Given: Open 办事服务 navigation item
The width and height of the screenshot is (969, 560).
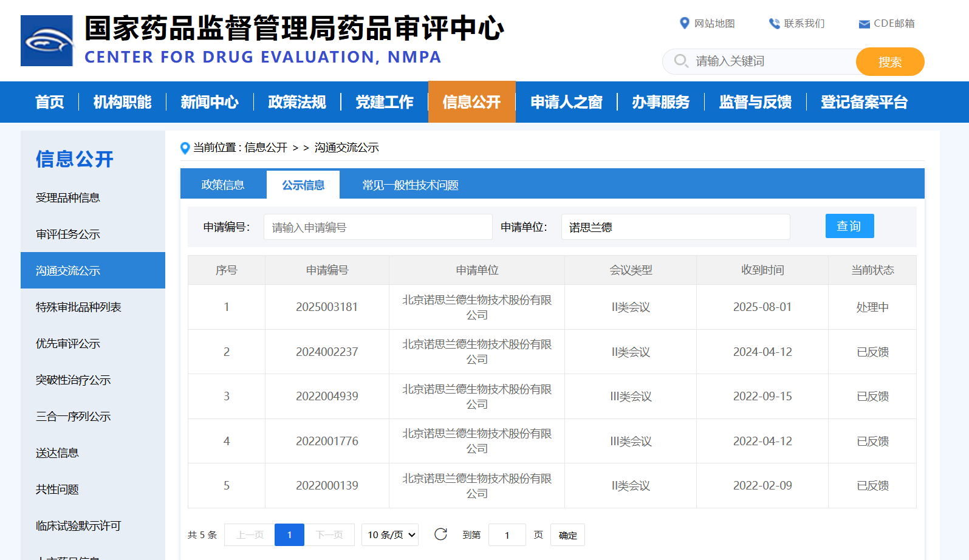Looking at the screenshot, I should (661, 102).
